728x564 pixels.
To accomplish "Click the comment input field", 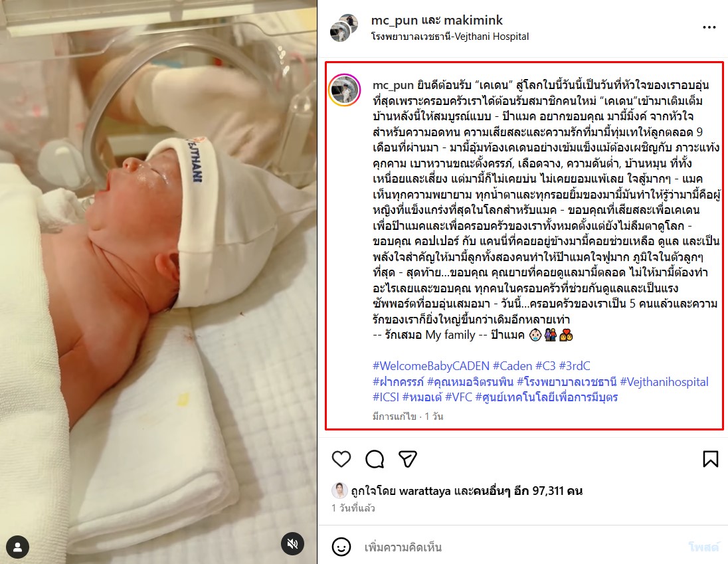I will coord(520,547).
